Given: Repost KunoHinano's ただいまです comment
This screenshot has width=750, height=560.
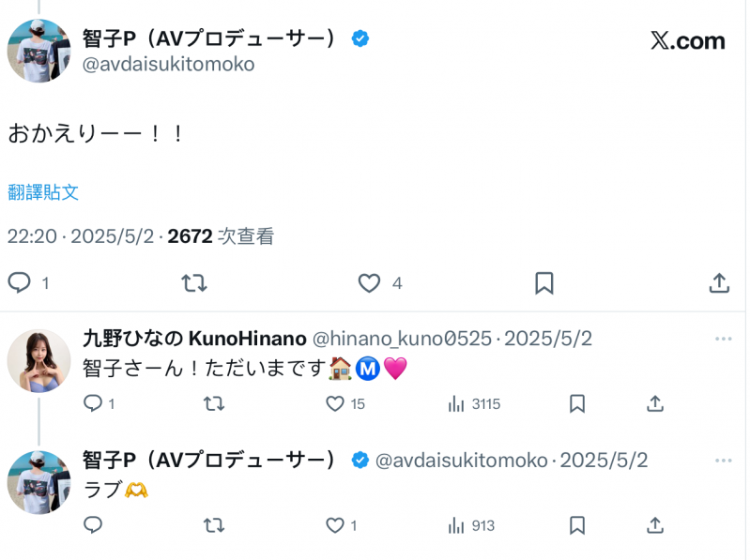Looking at the screenshot, I should point(214,403).
